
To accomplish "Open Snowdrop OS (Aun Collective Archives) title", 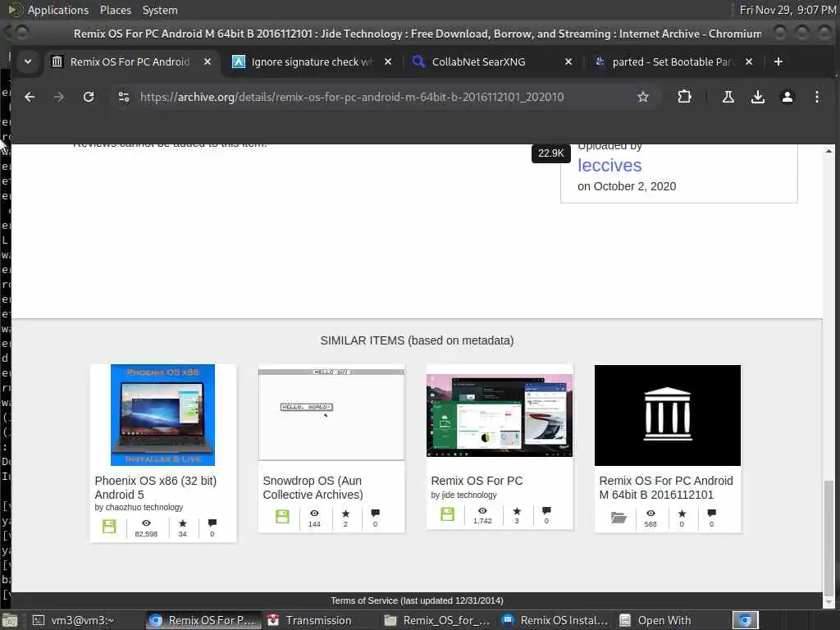I will click(313, 487).
